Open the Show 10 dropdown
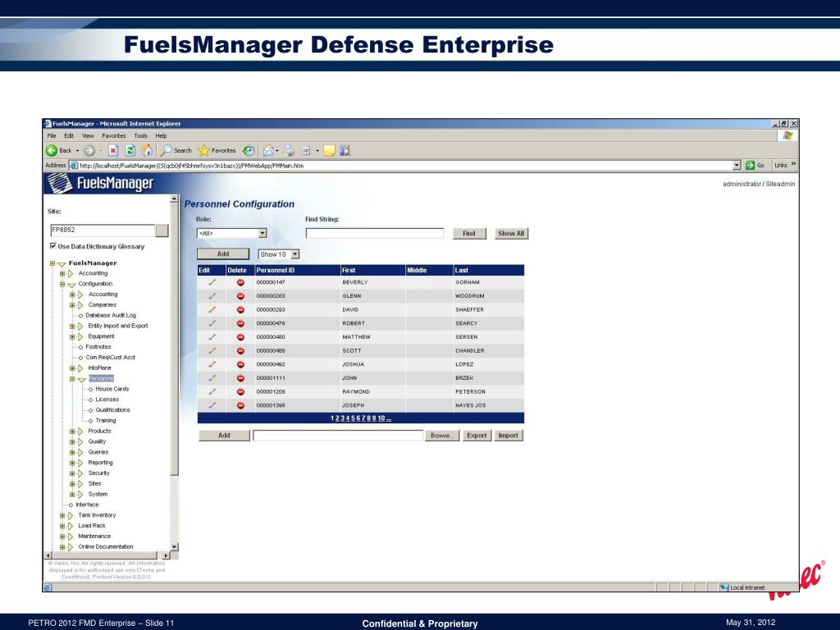Image resolution: width=840 pixels, height=630 pixels. coord(294,254)
